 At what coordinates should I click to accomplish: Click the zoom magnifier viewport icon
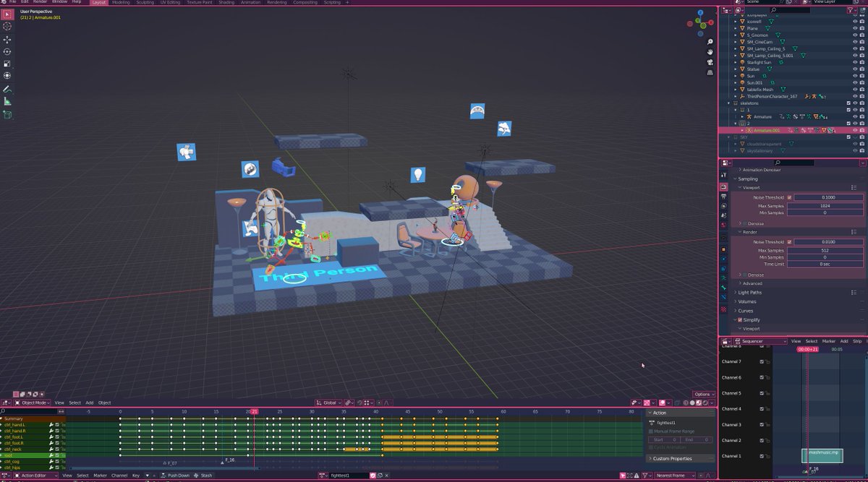click(x=710, y=42)
